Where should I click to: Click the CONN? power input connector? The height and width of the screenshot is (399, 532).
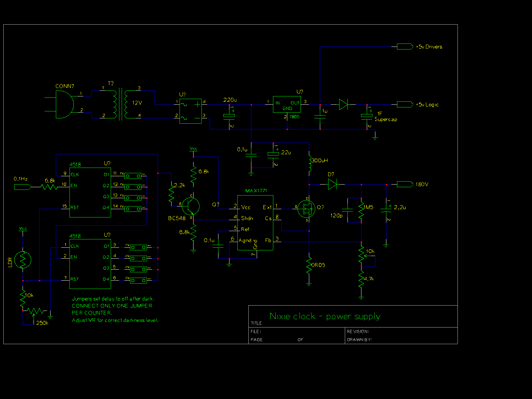pyautogui.click(x=65, y=104)
